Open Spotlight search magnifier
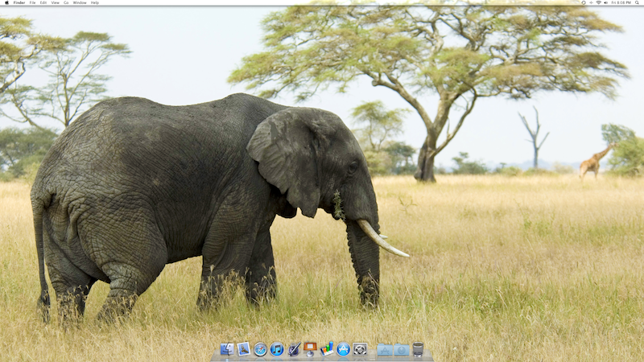Screen dimensions: 644x362 (x=637, y=2)
